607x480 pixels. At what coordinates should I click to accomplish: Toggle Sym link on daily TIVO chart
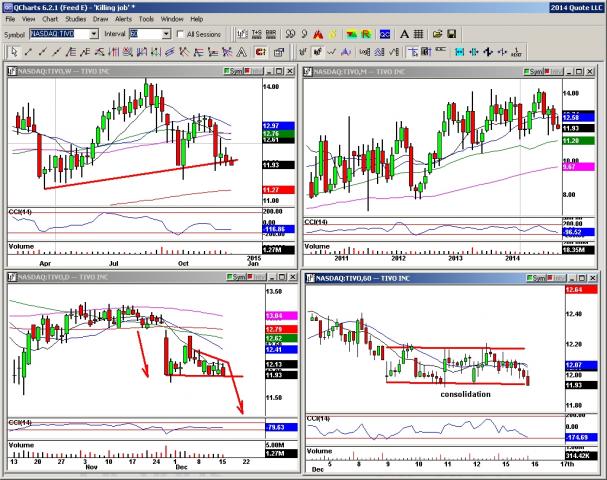coord(236,277)
